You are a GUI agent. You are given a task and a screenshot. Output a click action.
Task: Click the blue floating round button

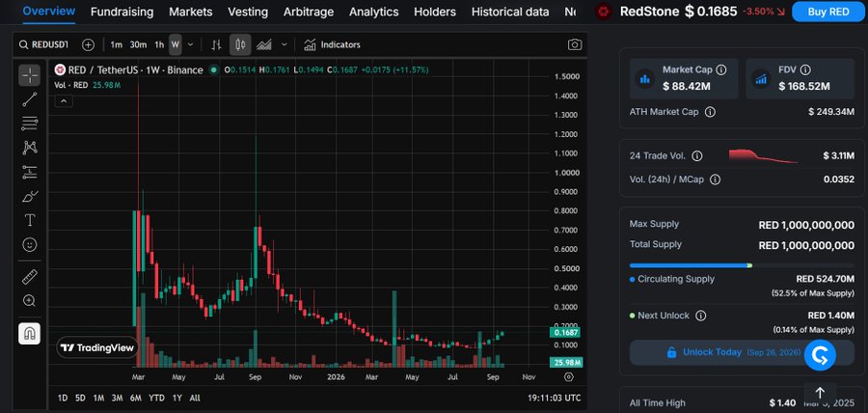(820, 355)
